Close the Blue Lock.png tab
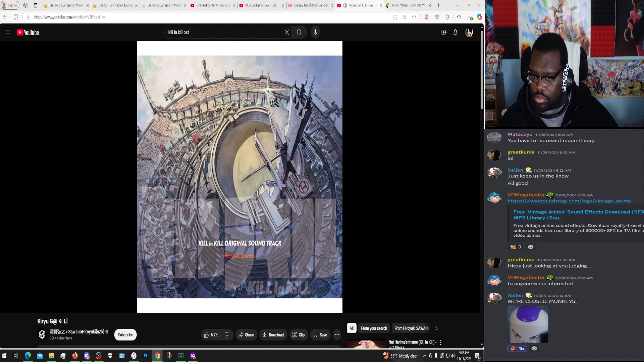This screenshot has height=362, width=644. [x=283, y=5]
